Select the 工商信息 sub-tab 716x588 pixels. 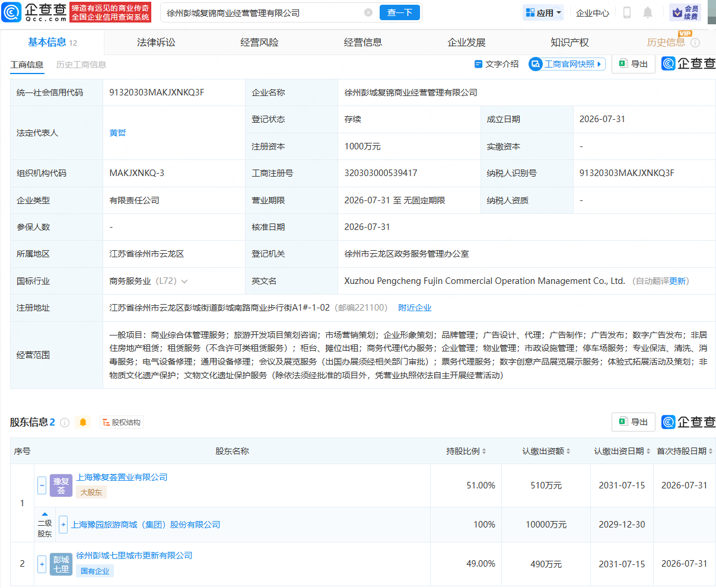[x=27, y=65]
